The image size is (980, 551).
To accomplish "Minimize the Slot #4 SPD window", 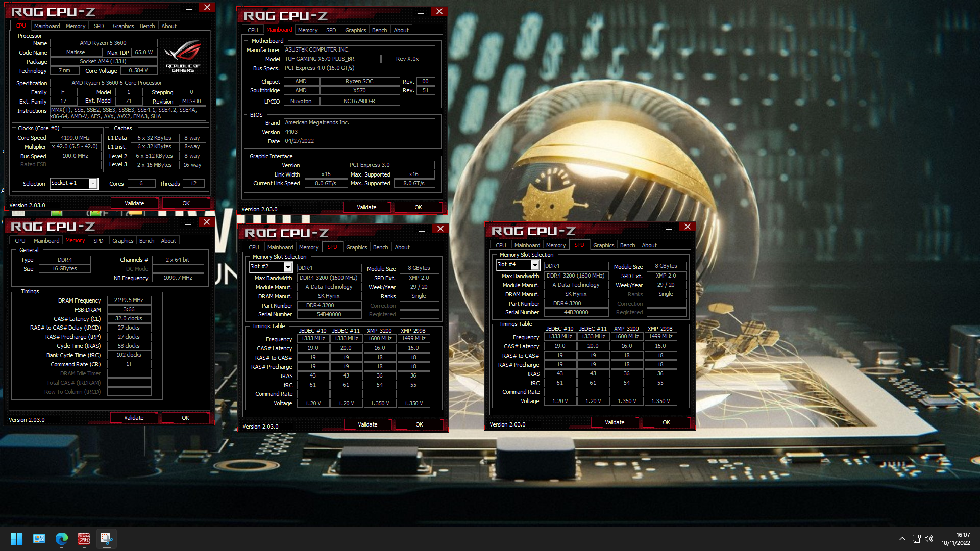I will point(669,228).
